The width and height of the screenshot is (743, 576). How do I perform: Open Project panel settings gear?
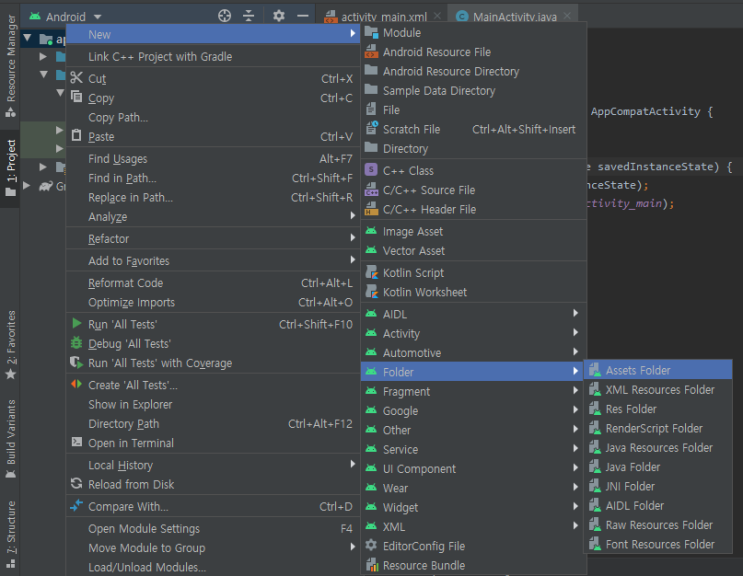(279, 16)
